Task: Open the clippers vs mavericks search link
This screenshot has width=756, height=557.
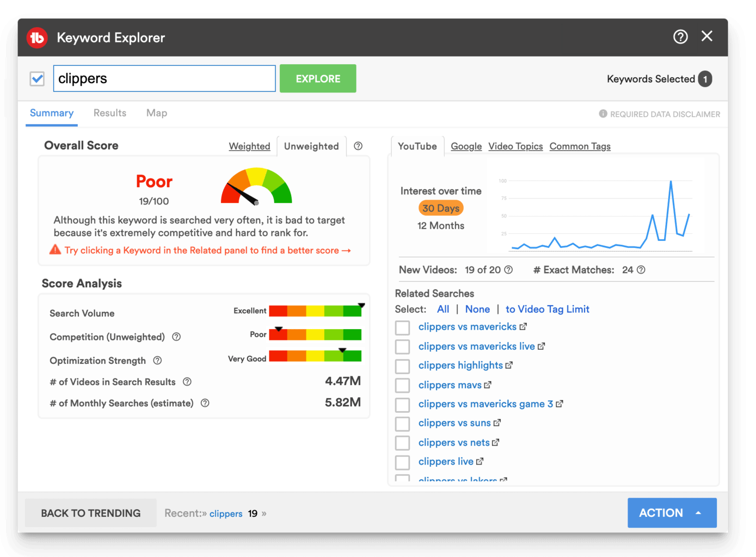Action: (468, 326)
